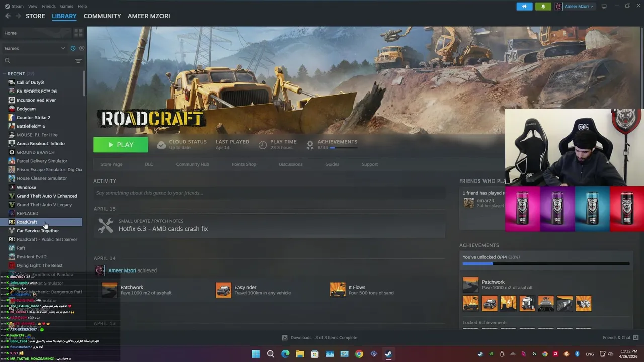
Task: Select Counter-Strike 2
Action: pyautogui.click(x=33, y=117)
